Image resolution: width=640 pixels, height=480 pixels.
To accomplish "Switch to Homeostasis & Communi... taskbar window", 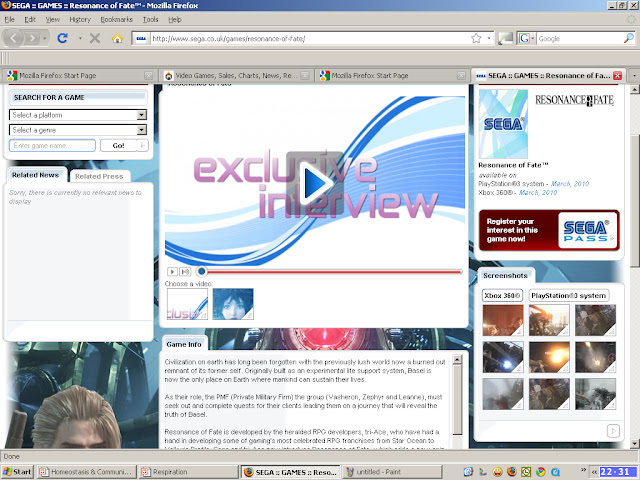I will coord(86,472).
